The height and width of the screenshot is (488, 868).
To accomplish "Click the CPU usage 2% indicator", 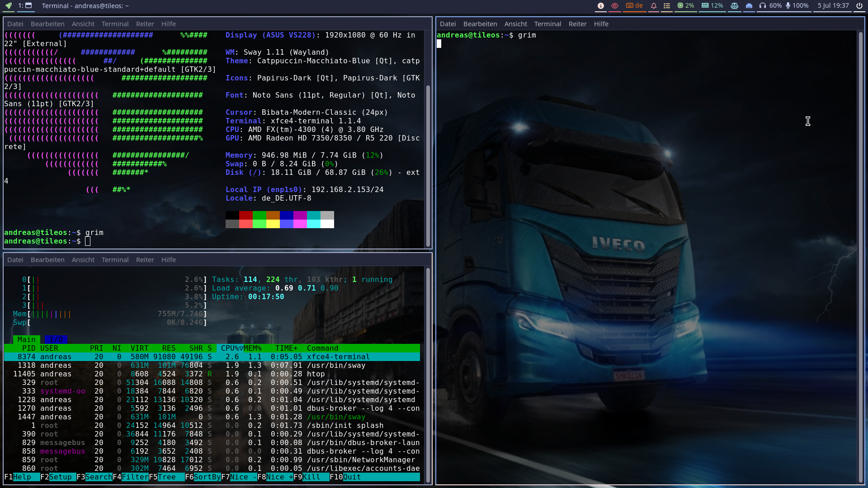I will pos(685,6).
